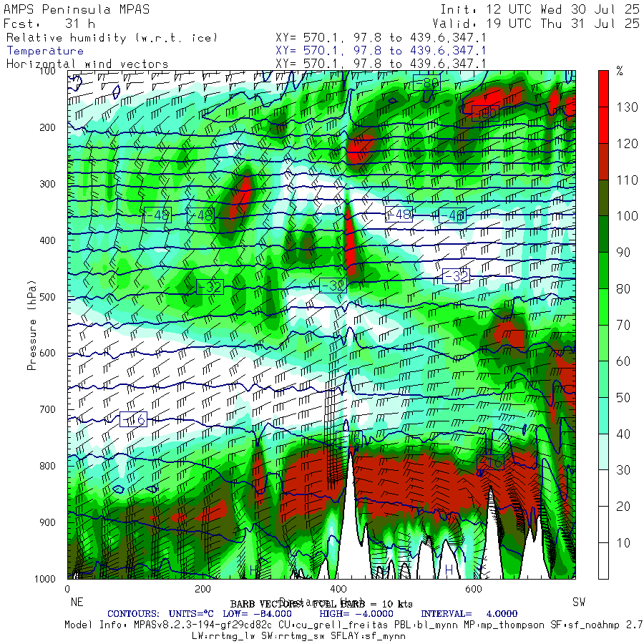644x644 pixels.
Task: Click the colorbar segment between 30 and 40
Action: 603,452
